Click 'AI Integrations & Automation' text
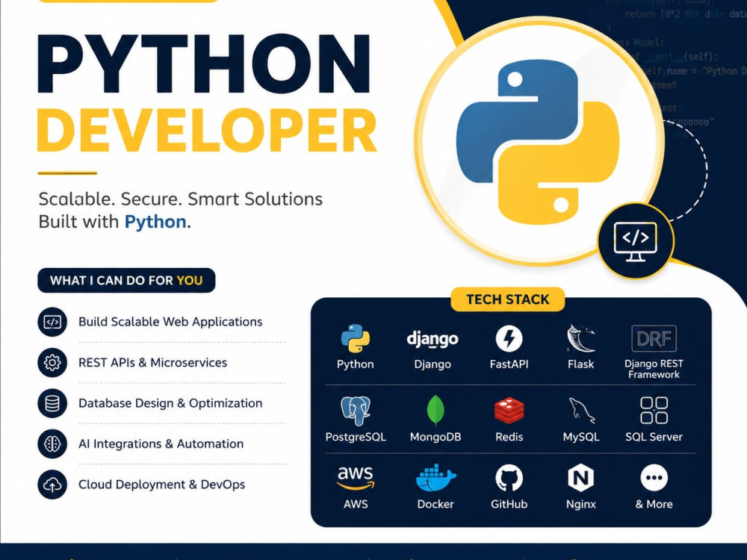The height and width of the screenshot is (560, 747). pos(161,444)
